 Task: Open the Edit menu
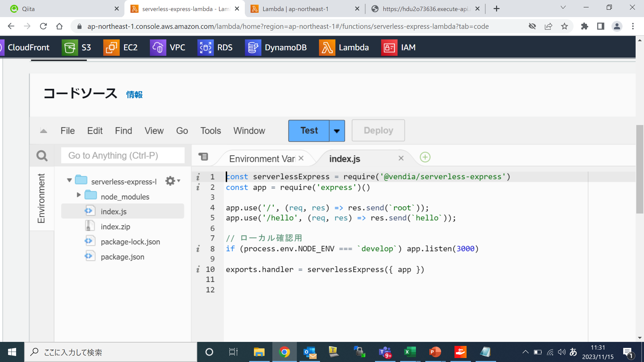[95, 131]
